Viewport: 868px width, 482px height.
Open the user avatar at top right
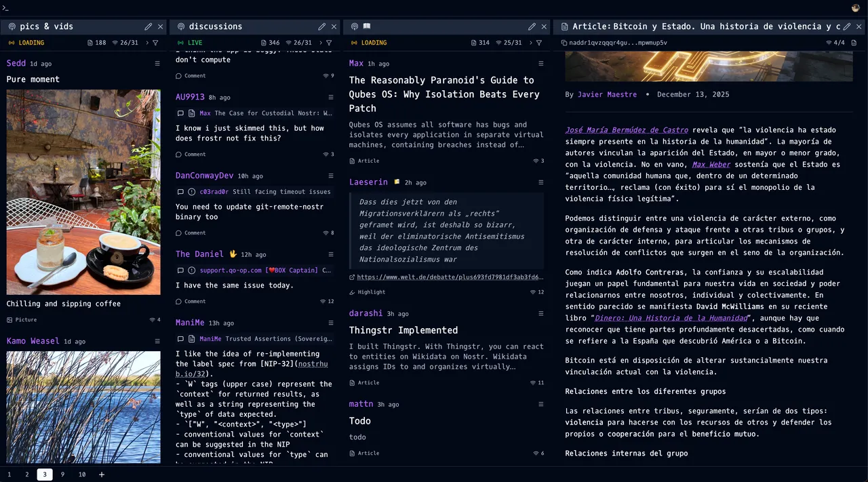[x=856, y=7]
